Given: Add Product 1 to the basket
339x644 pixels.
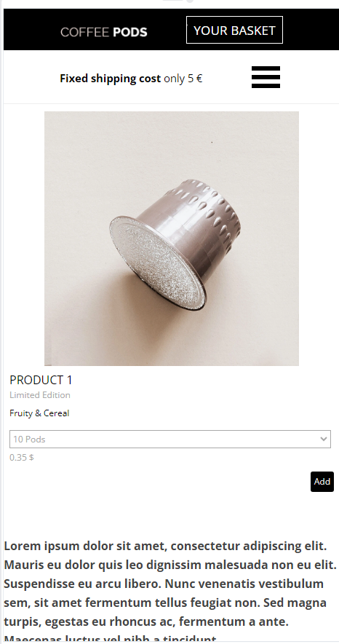Looking at the screenshot, I should (322, 481).
